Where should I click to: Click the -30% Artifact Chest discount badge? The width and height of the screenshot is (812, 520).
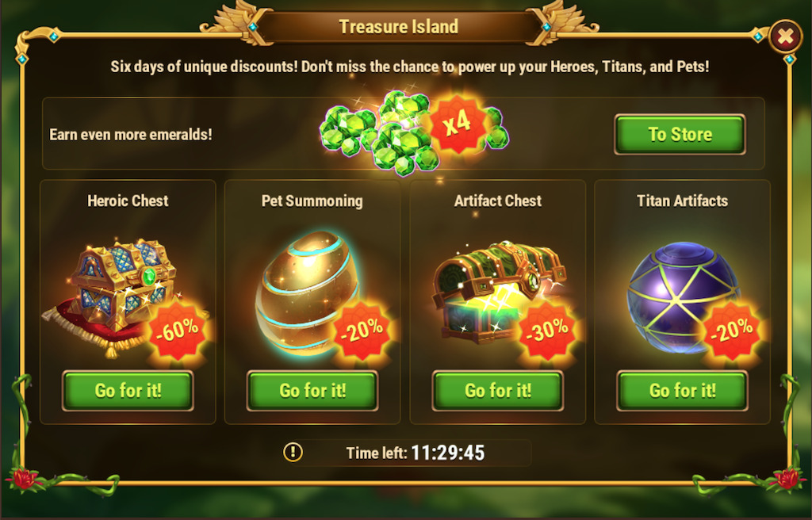547,331
